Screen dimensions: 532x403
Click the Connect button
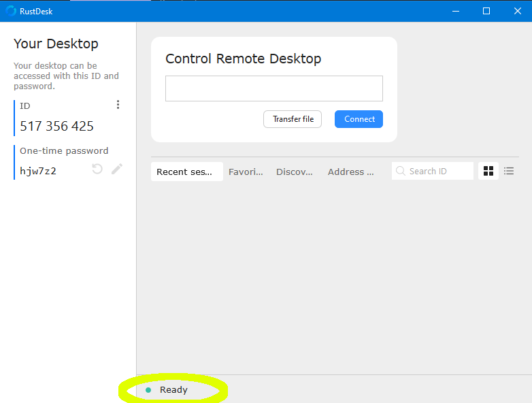359,119
